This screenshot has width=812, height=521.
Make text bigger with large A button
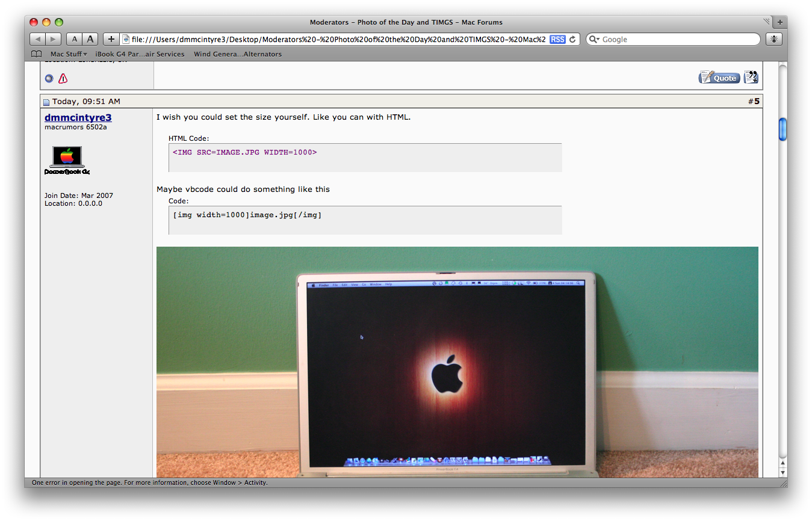(90, 39)
